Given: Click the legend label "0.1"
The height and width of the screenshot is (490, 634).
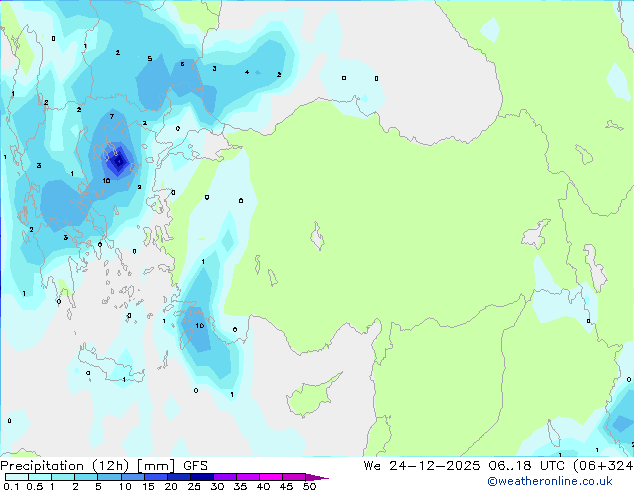Looking at the screenshot, I should (11, 486).
